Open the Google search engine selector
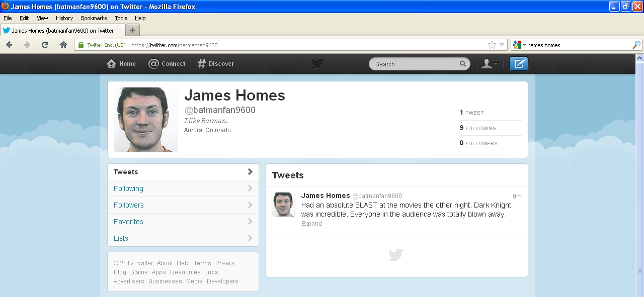The height and width of the screenshot is (297, 644). 519,45
